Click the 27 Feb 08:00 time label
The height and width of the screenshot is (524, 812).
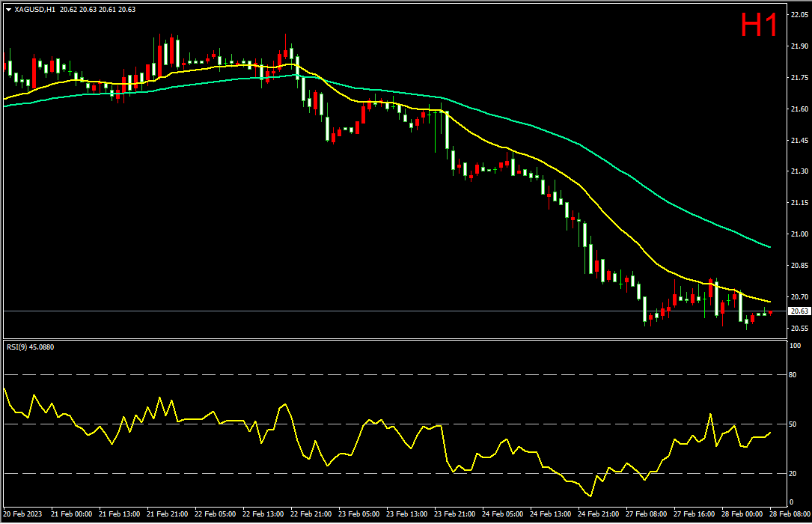(x=647, y=514)
